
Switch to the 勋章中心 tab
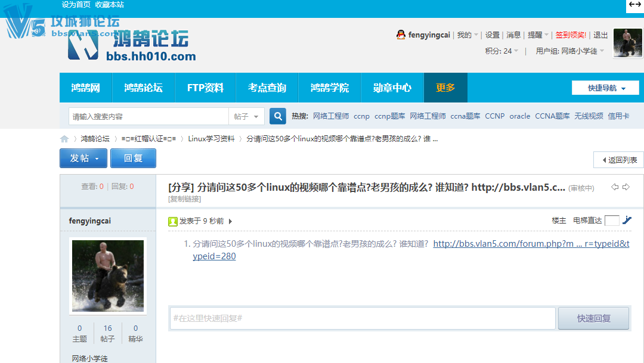(392, 88)
